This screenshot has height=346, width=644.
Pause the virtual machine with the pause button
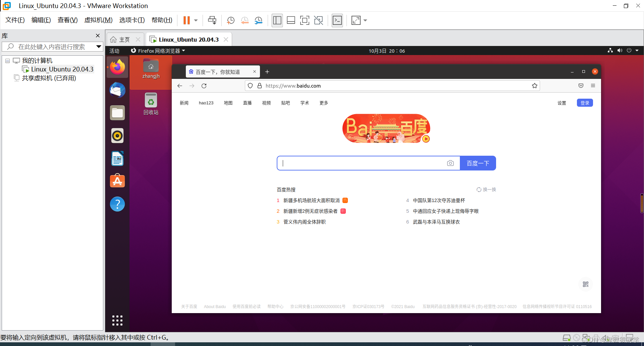[x=186, y=20]
